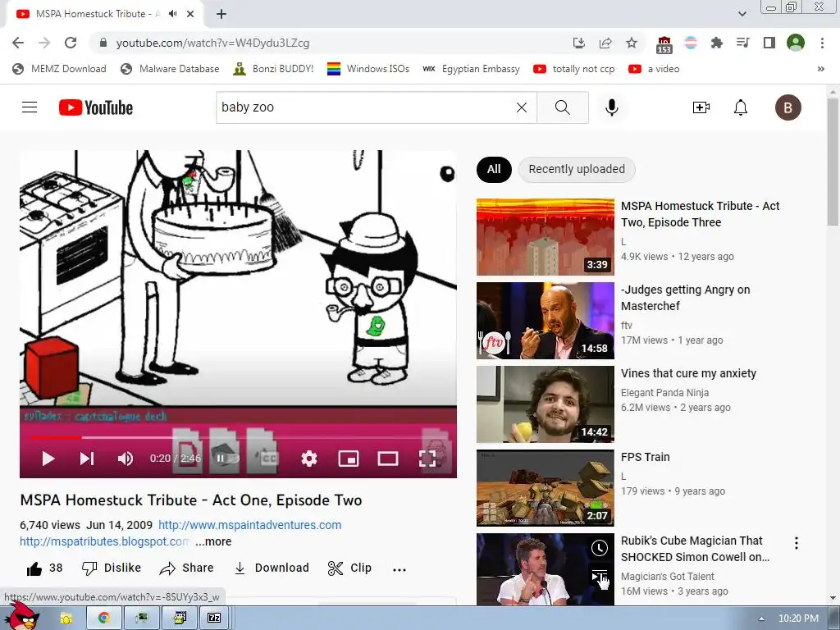Viewport: 840px width, 630px height.
Task: Select Recently uploaded filter chip
Action: coord(577,169)
